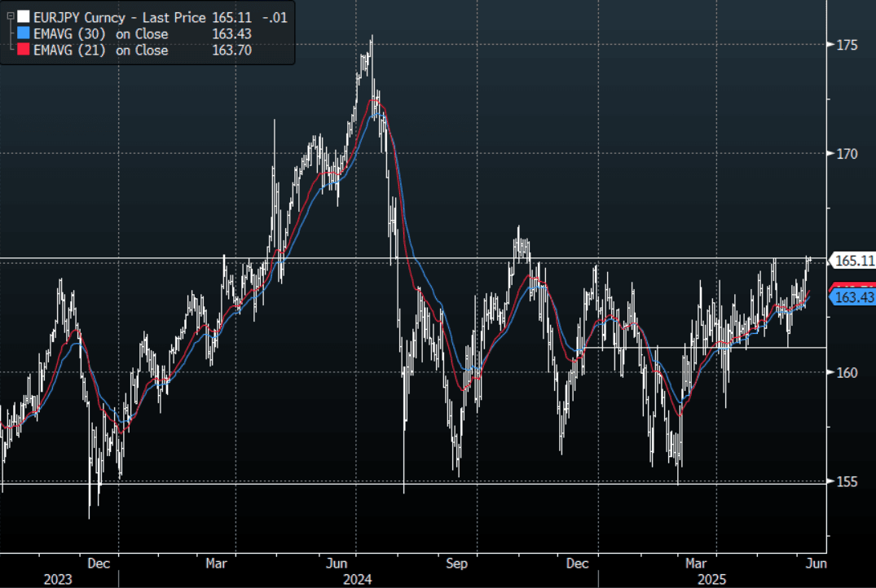Viewport: 876px width, 588px height.
Task: Click the 2023 year label on time axis
Action: [x=58, y=579]
